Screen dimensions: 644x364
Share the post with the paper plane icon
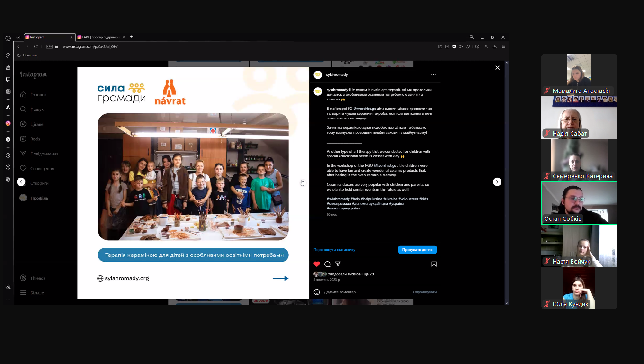[338, 264]
